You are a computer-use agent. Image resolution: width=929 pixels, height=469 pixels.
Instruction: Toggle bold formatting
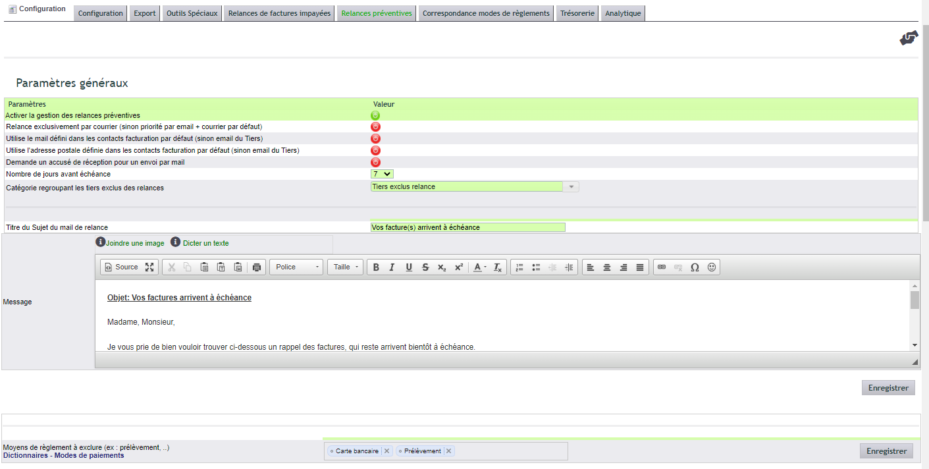[x=376, y=267]
